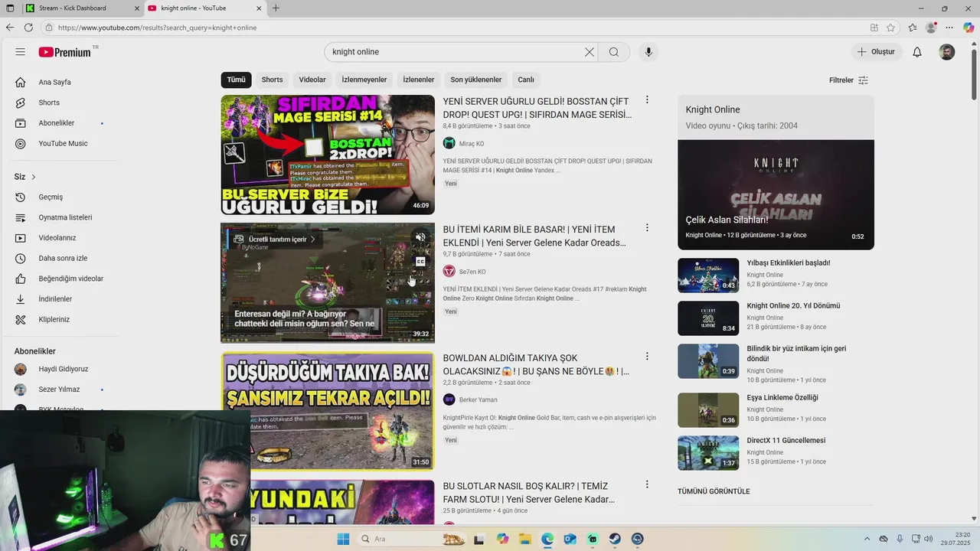Play the Çelik Aslan Silahları featured video
980x551 pixels.
tap(776, 194)
